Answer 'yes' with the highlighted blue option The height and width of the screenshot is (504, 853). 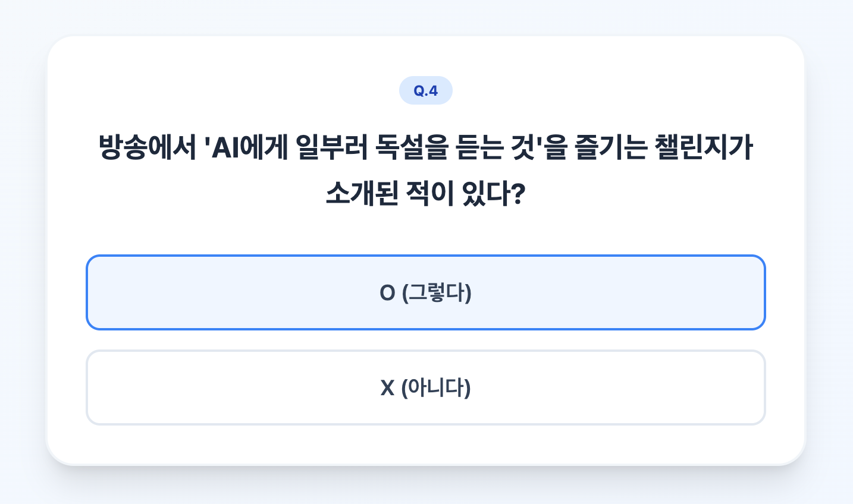pos(425,292)
